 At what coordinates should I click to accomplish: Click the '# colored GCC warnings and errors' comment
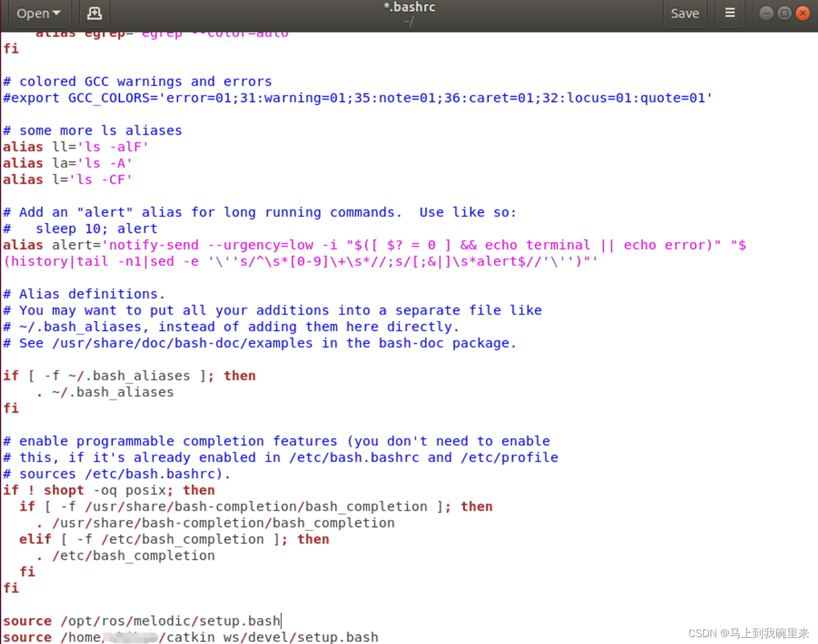point(137,82)
